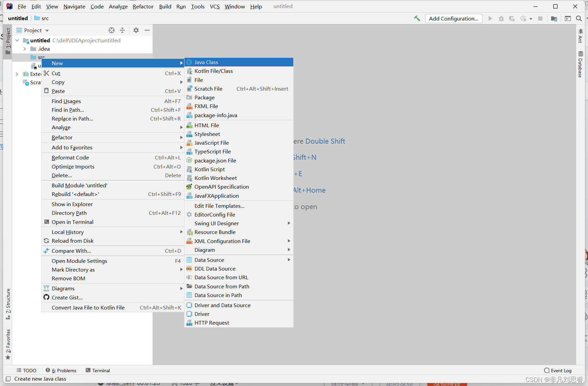Click Paste in the context menu
Image resolution: width=588 pixels, height=386 pixels.
coord(113,91)
